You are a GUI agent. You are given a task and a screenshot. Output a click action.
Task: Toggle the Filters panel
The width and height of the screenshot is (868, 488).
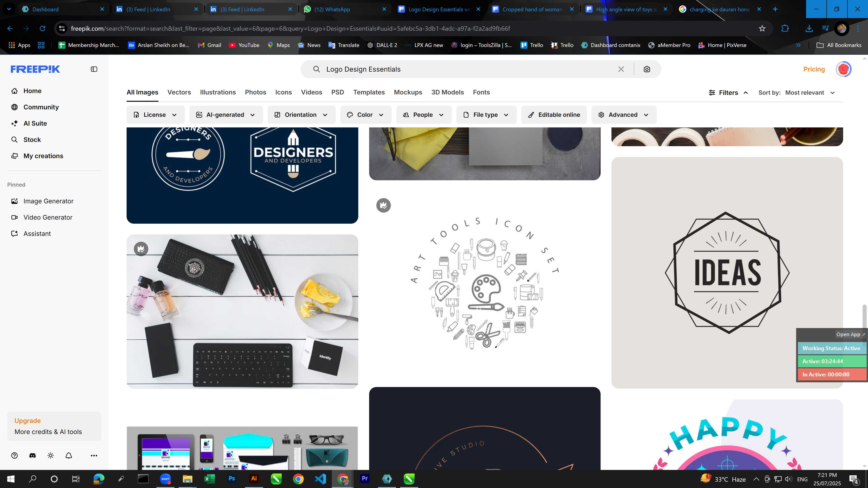pos(728,93)
